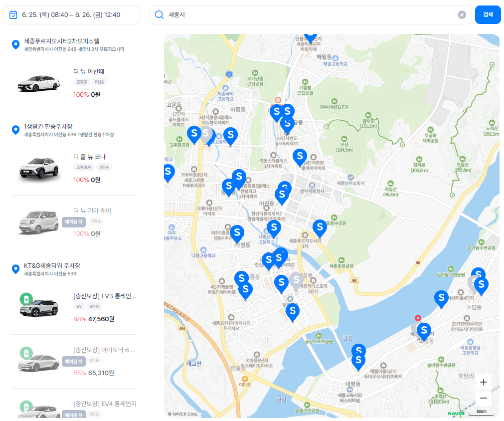The width and height of the screenshot is (504, 421).
Task: Edit the 세종시 search field
Action: [311, 15]
